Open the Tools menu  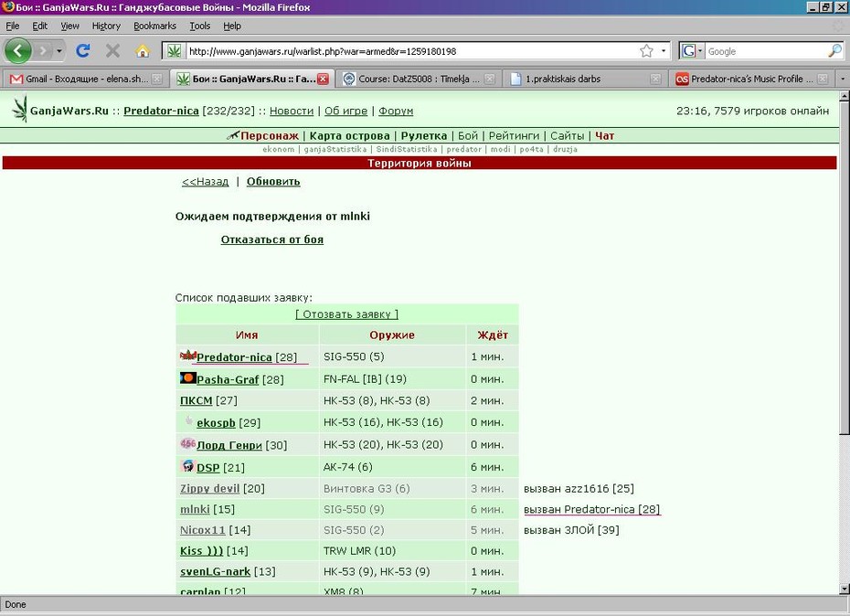(x=199, y=26)
